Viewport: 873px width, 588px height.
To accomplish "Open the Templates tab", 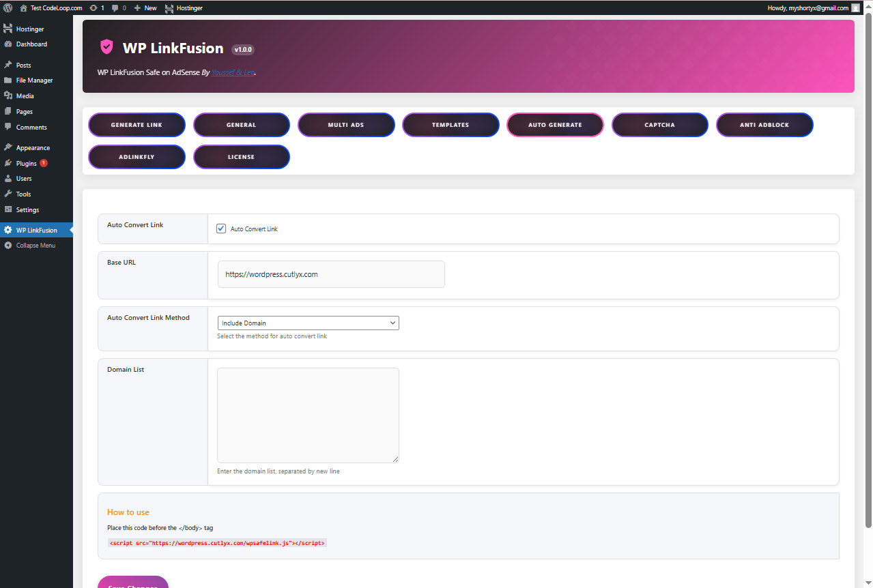I will [450, 125].
